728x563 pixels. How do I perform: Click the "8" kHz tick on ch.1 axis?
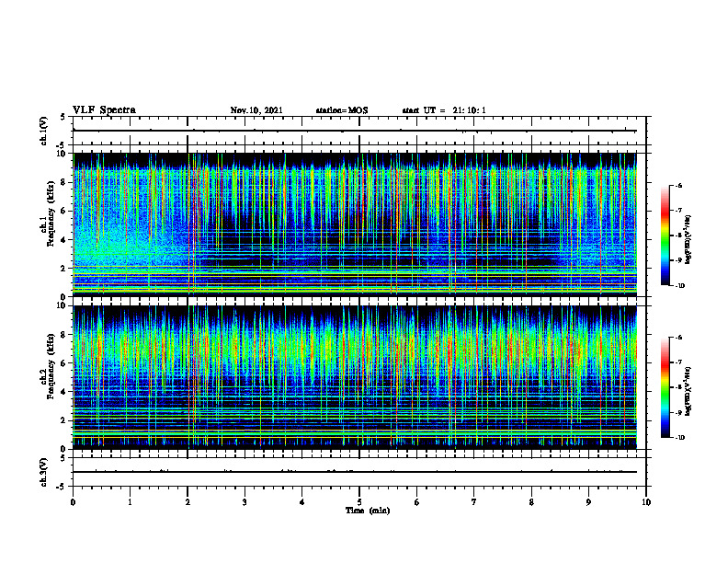(64, 182)
